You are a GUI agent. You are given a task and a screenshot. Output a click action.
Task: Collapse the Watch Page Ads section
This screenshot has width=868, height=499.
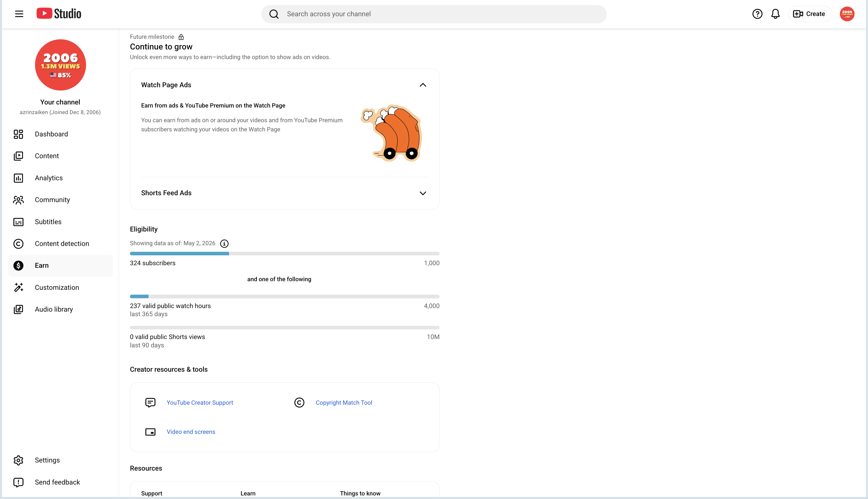point(423,85)
